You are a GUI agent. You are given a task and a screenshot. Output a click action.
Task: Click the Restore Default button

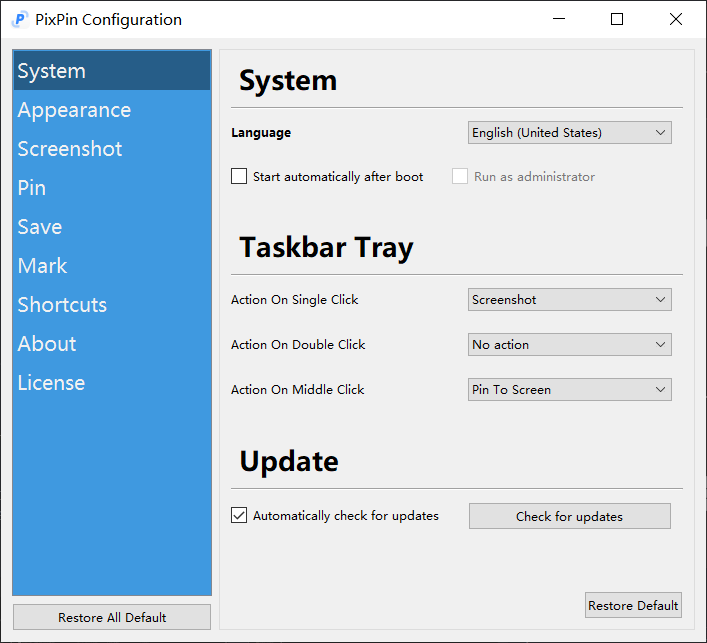tap(633, 605)
